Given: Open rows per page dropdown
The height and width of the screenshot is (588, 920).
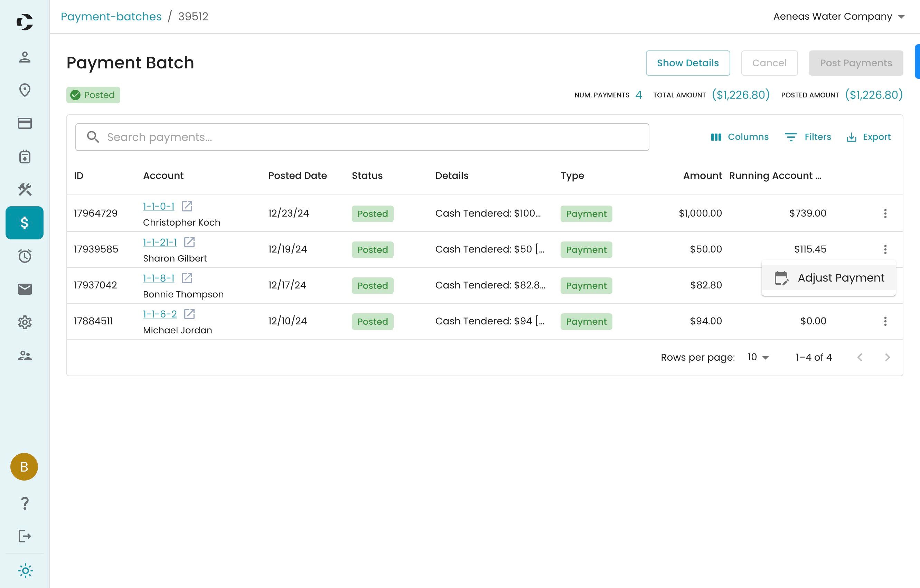Looking at the screenshot, I should 758,357.
